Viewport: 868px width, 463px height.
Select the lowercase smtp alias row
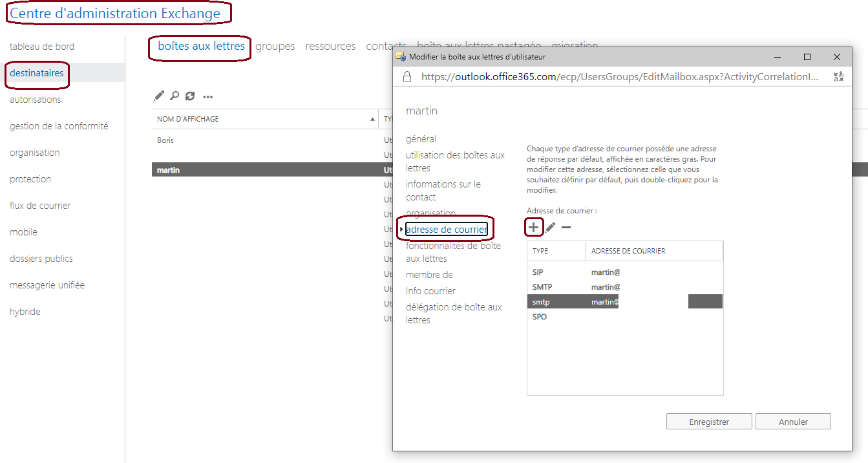click(x=625, y=302)
